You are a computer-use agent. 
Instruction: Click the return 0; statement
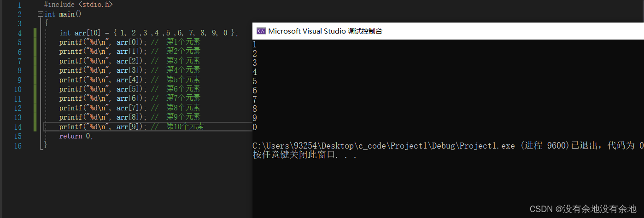76,136
